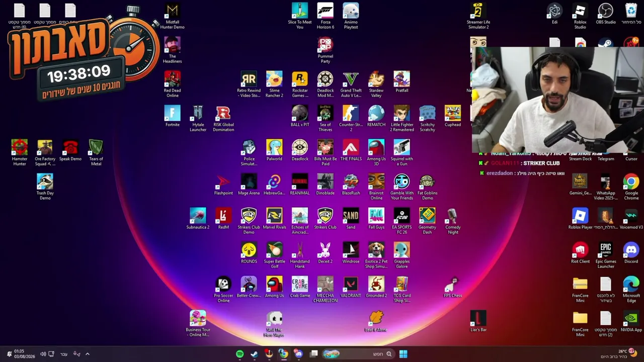The height and width of the screenshot is (362, 644).
Task: Click the Grounded 2 icon
Action: (376, 288)
